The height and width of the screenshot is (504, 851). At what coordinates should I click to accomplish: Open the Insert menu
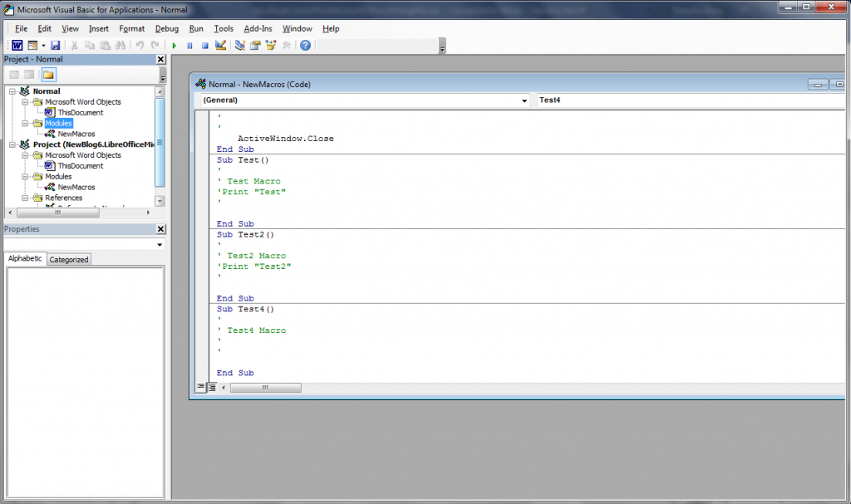(99, 29)
